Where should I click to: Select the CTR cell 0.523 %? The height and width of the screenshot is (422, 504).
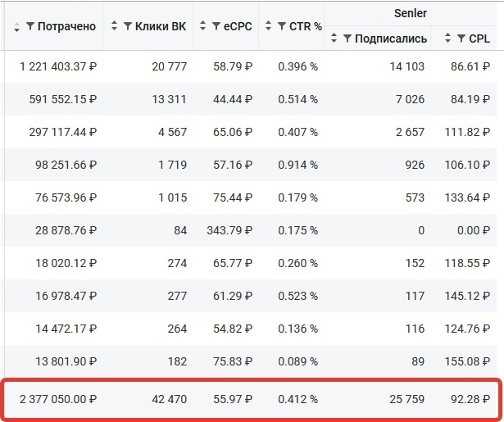click(298, 296)
